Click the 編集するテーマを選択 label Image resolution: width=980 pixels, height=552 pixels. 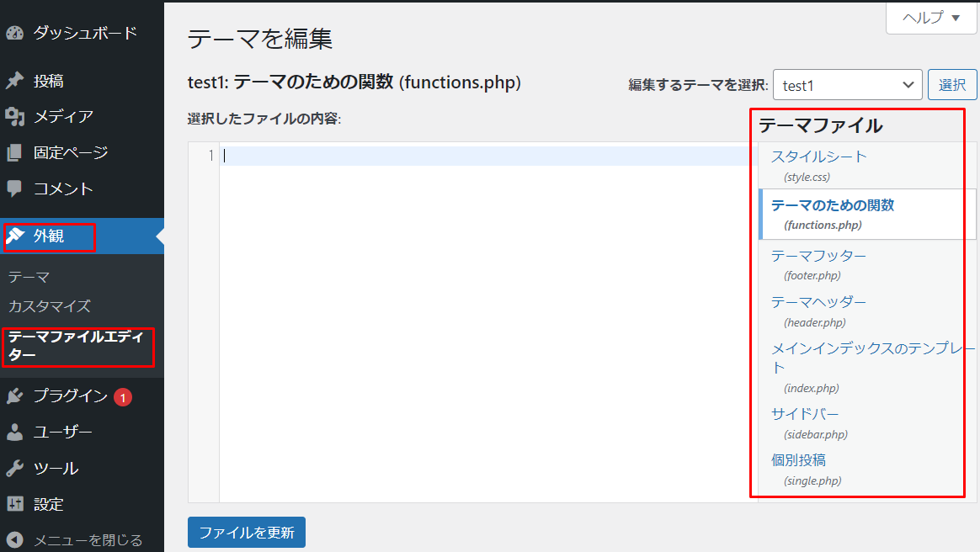[x=698, y=85]
